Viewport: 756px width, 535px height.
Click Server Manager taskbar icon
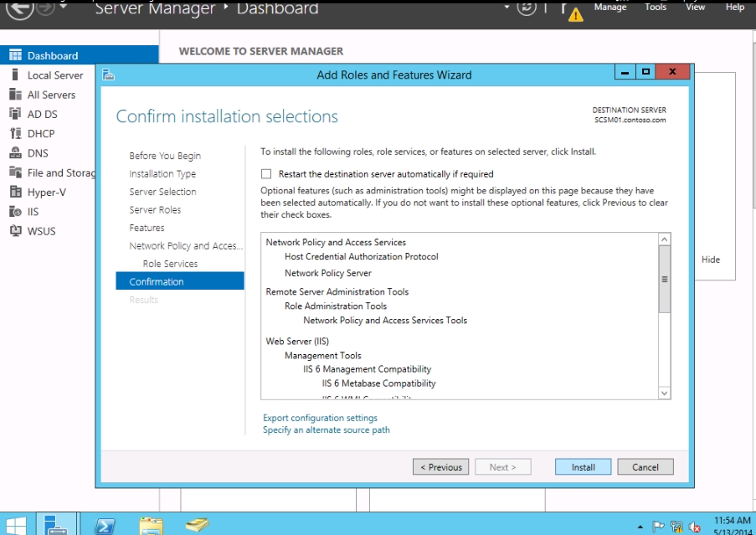pos(56,525)
